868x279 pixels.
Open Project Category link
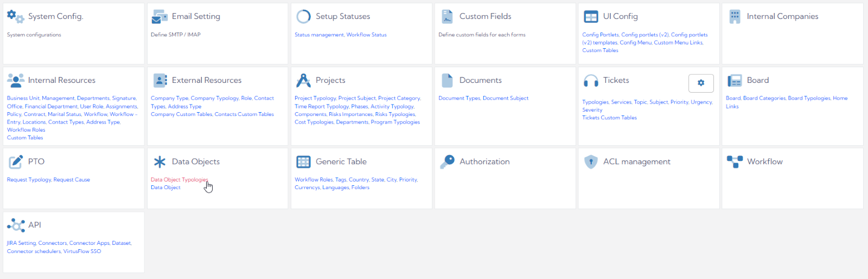coord(399,98)
